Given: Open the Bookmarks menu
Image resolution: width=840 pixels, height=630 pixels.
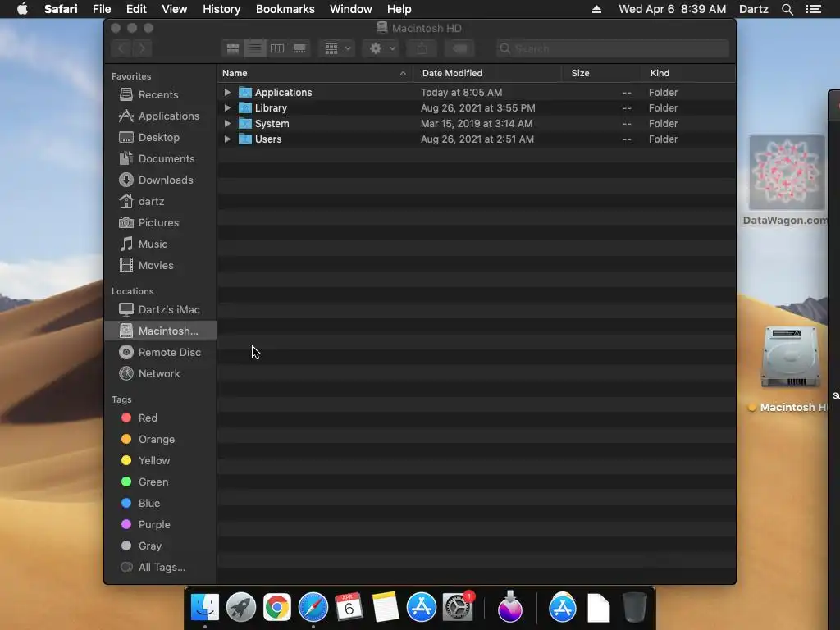Looking at the screenshot, I should [285, 9].
